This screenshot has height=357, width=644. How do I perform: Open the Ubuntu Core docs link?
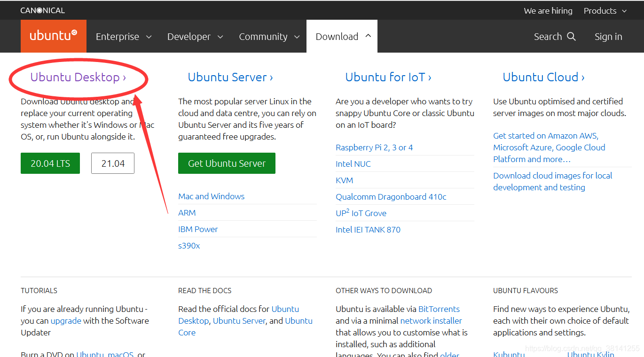pyautogui.click(x=245, y=326)
